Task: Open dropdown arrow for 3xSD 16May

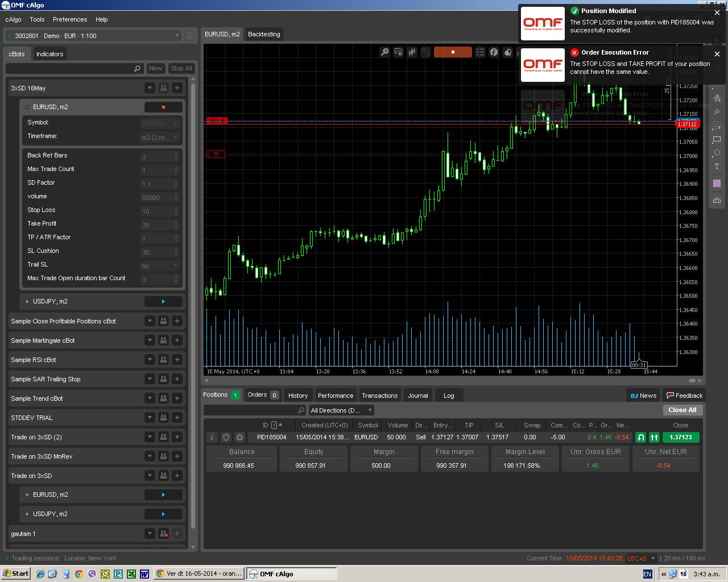Action: tap(150, 88)
